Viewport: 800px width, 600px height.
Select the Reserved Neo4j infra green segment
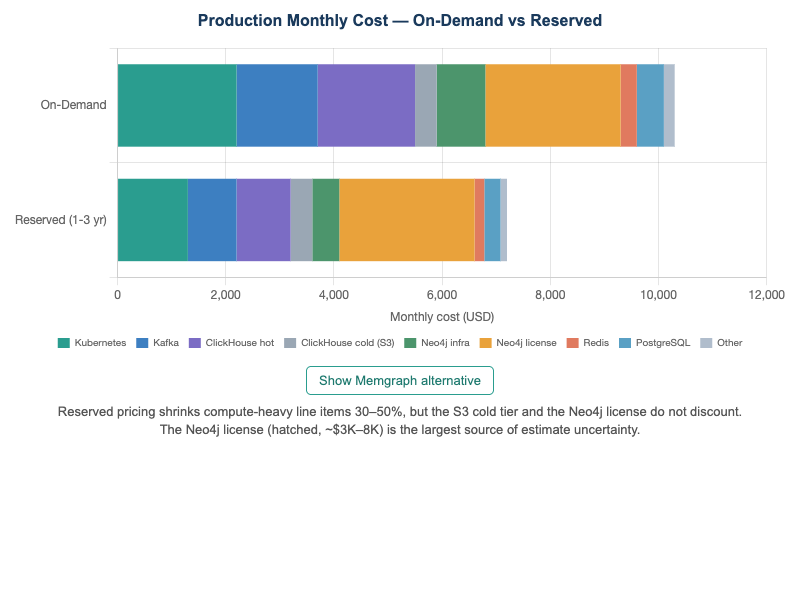326,220
